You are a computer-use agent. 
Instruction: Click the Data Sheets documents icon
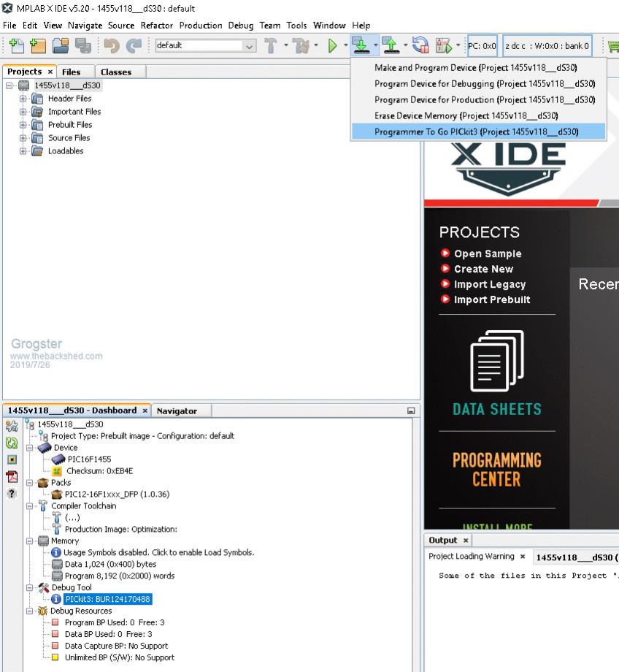(x=496, y=360)
